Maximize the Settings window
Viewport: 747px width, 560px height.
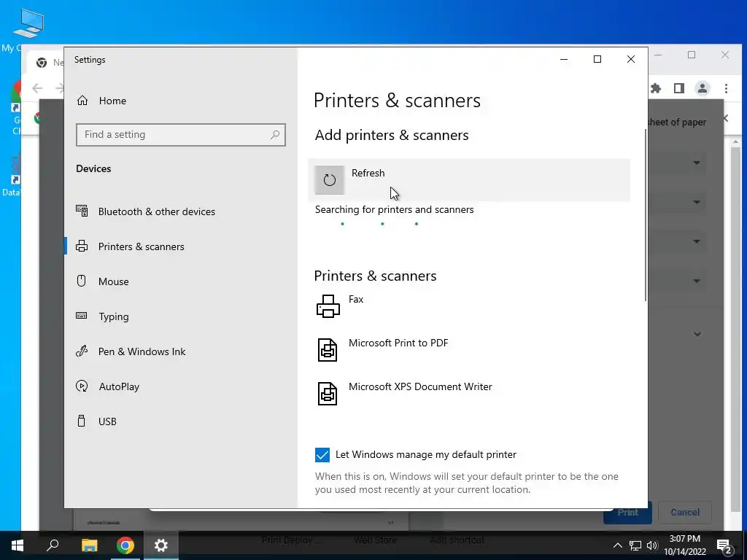coord(597,59)
